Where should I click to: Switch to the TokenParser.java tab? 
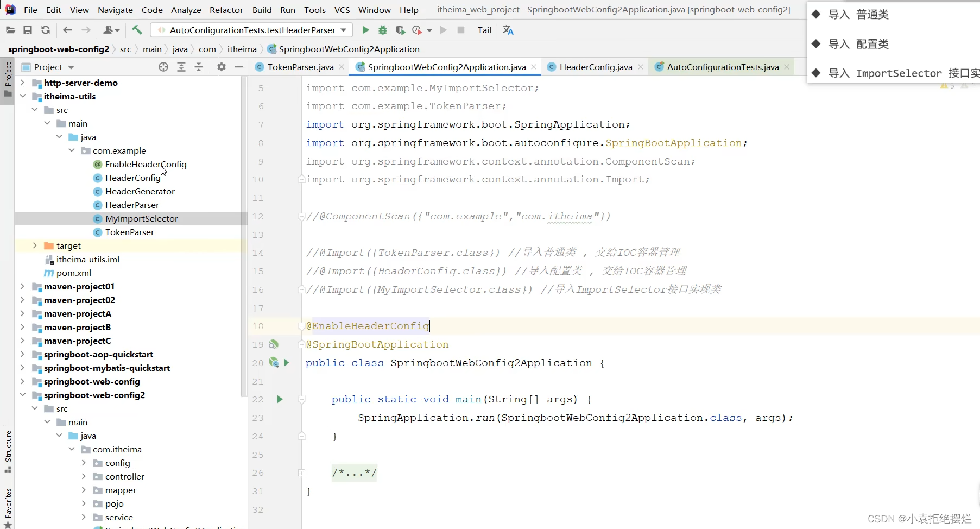[300, 67]
